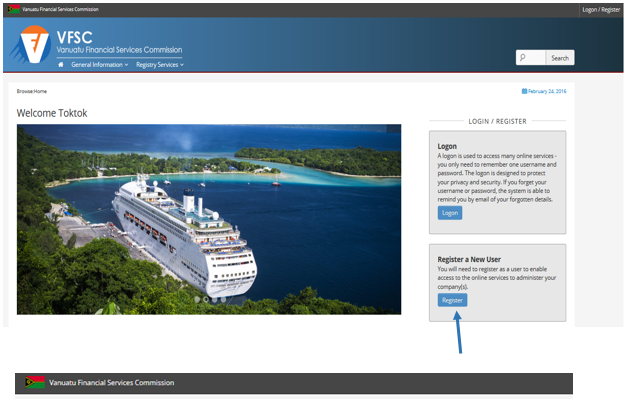Click the Vanuatu flag icon in top bar
Screen dimensions: 629x399
[14, 9]
